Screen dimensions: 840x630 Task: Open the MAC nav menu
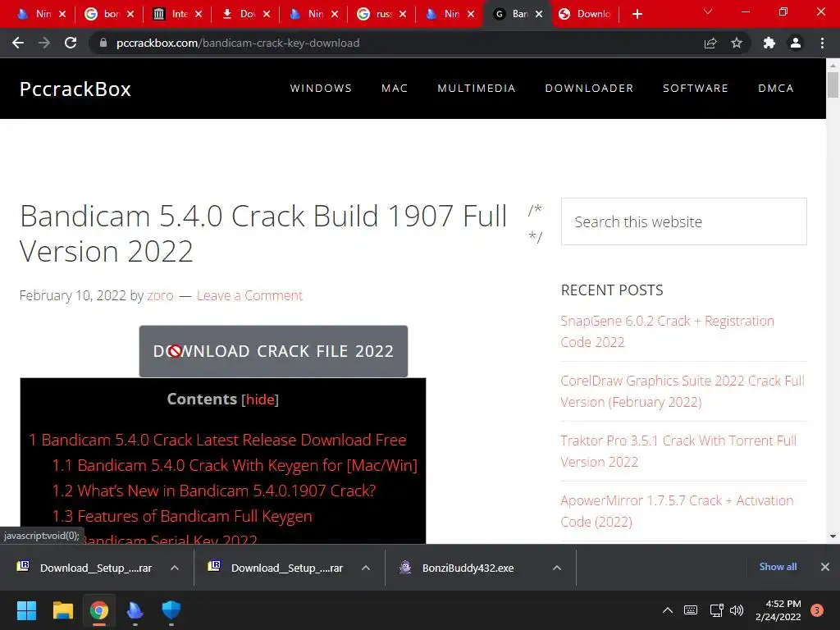(395, 89)
